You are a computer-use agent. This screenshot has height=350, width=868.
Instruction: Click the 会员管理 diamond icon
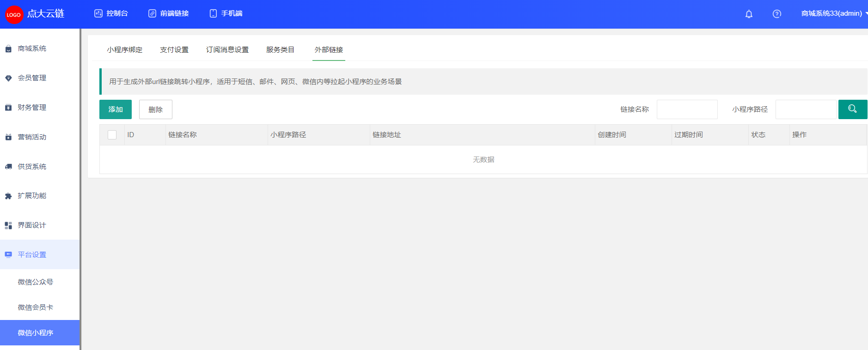click(x=8, y=78)
